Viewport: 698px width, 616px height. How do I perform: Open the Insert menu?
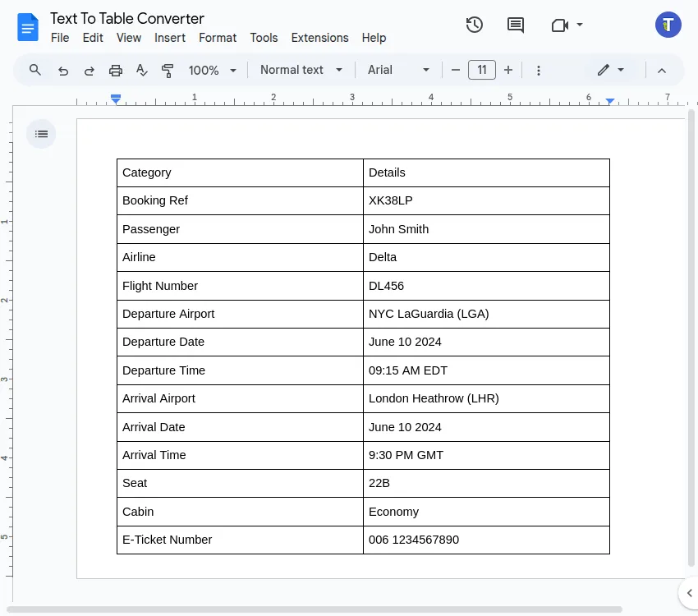click(x=170, y=38)
